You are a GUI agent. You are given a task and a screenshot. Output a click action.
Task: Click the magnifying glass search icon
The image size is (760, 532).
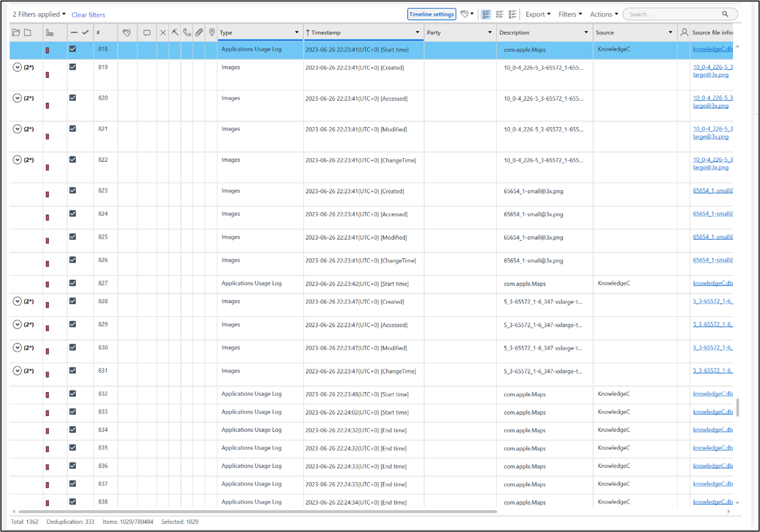click(x=725, y=14)
